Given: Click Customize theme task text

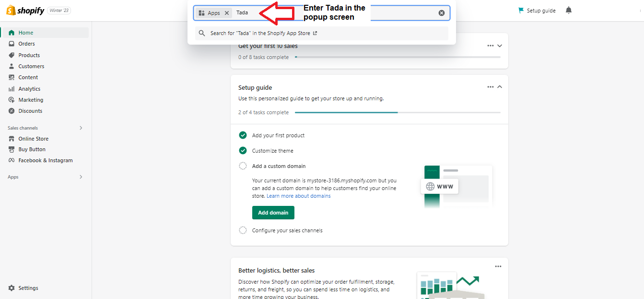Looking at the screenshot, I should coord(272,151).
